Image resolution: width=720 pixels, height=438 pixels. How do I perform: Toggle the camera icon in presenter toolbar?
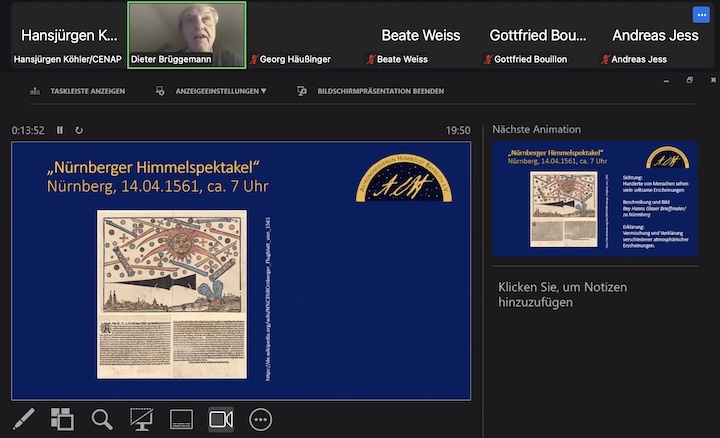[x=221, y=419]
